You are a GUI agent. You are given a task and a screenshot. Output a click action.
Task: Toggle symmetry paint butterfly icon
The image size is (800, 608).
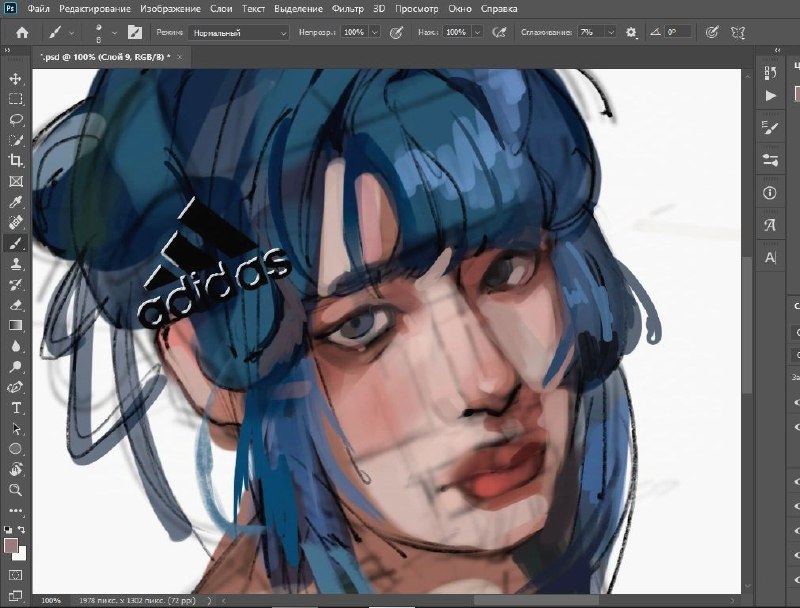pos(738,33)
